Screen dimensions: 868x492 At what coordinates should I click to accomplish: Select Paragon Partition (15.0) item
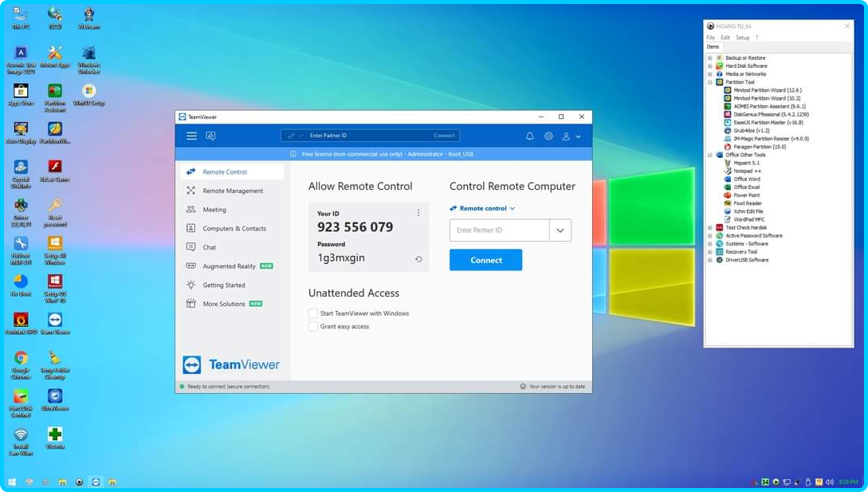(760, 147)
